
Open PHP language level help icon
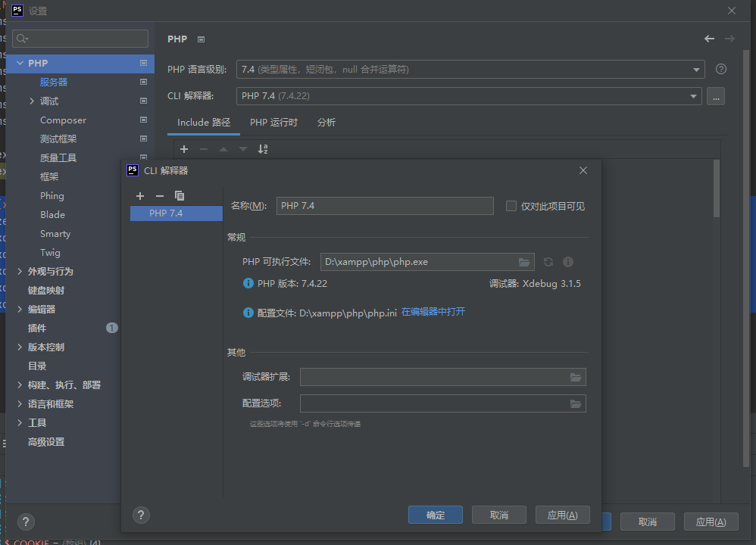(x=721, y=70)
